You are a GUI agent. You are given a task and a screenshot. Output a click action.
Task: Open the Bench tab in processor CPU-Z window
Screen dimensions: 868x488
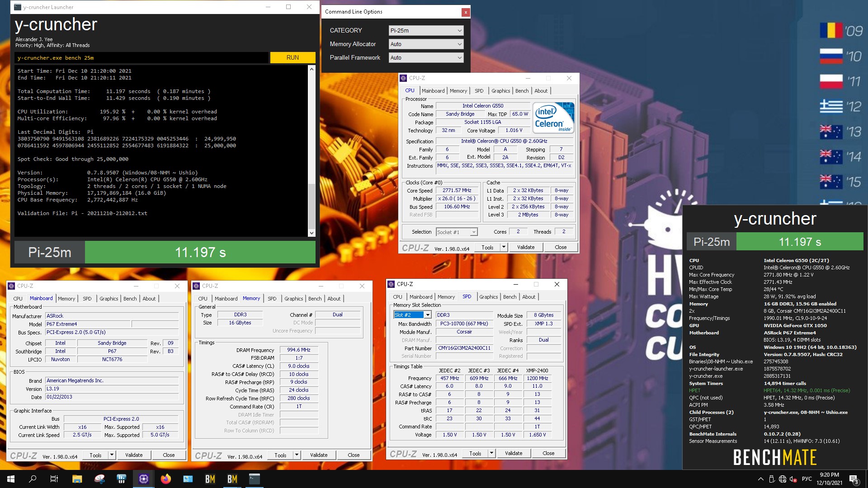coord(522,91)
